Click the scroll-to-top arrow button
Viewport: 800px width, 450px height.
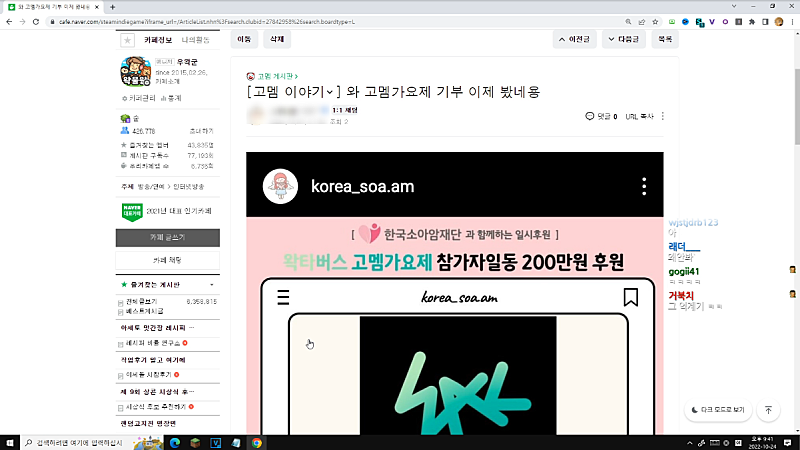pos(768,410)
